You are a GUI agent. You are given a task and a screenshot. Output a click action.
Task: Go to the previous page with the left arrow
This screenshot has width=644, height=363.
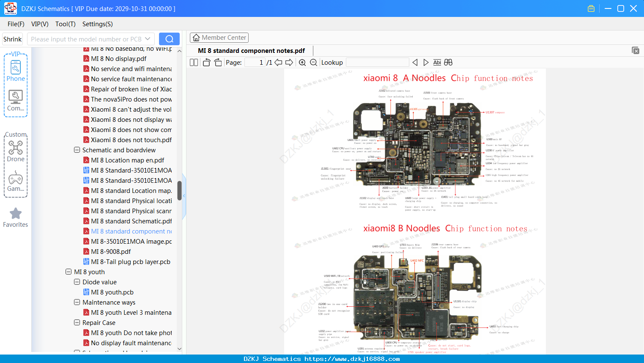(x=278, y=63)
